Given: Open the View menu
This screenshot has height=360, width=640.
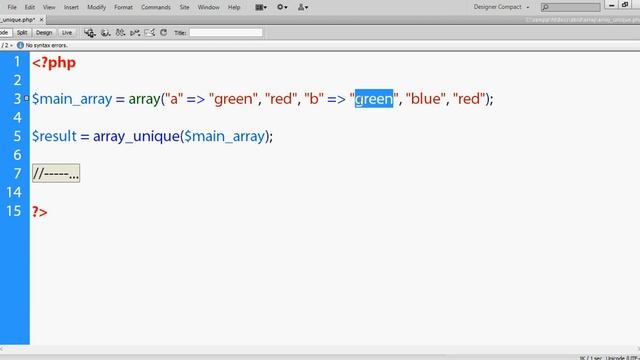Looking at the screenshot, I should (x=49, y=7).
